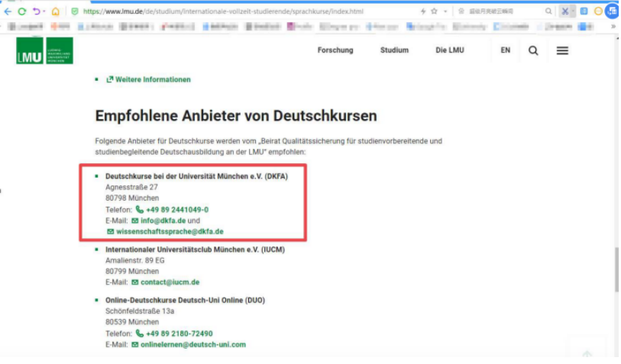Click phone number +49 89 2180-72490
The height and width of the screenshot is (364, 621).
click(x=175, y=334)
